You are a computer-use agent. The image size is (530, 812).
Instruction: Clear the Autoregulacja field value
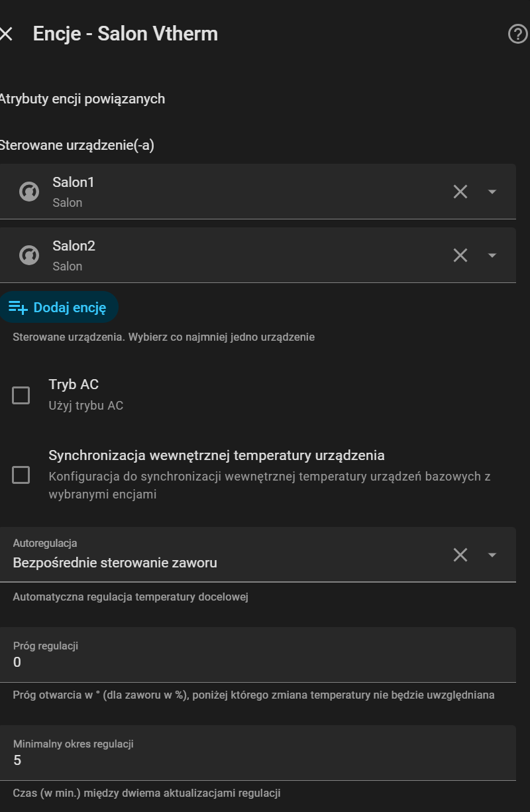point(460,555)
